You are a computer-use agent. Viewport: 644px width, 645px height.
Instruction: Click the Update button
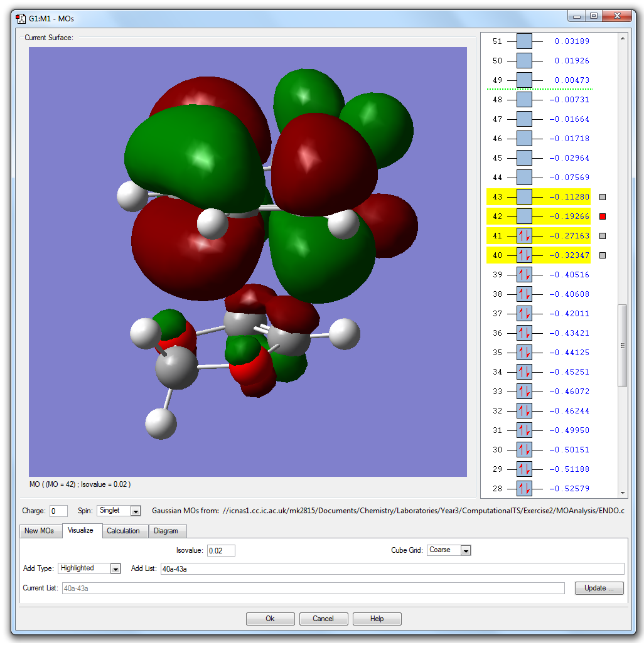599,588
